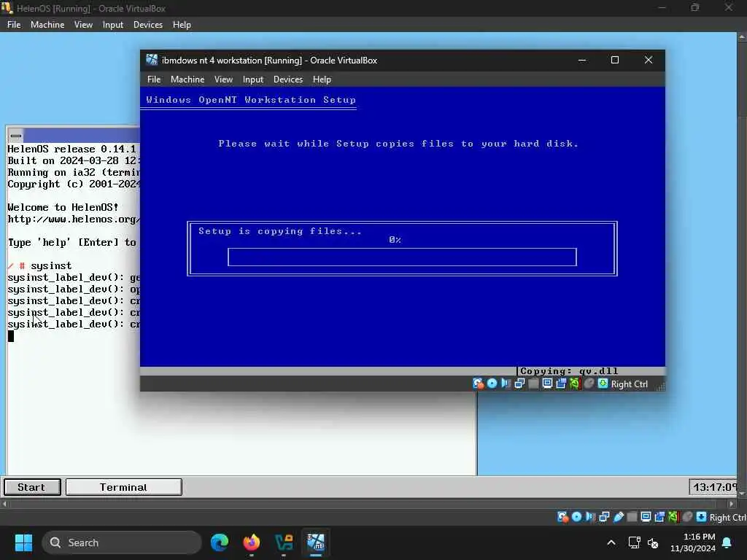Click left arrow of HelenOS window horizontal scrollbar
Viewport: 747px width, 560px height.
point(4,503)
